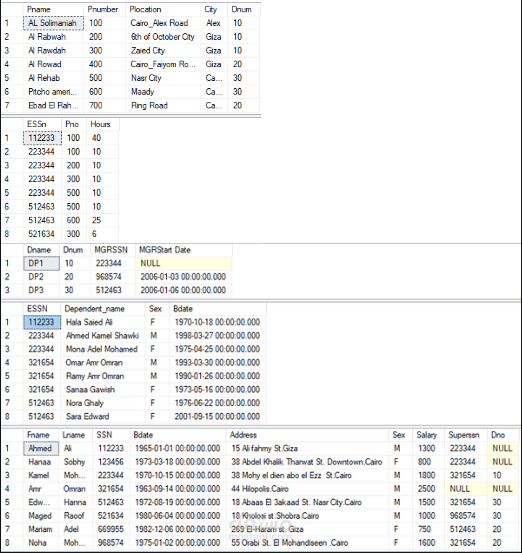
Task: Select the salary 2500 cell
Action: [429, 489]
